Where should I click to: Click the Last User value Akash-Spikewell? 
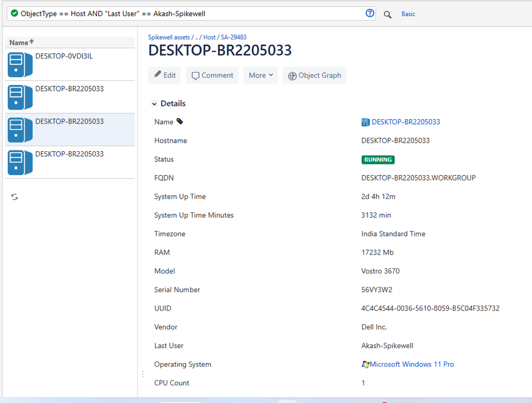coord(387,346)
